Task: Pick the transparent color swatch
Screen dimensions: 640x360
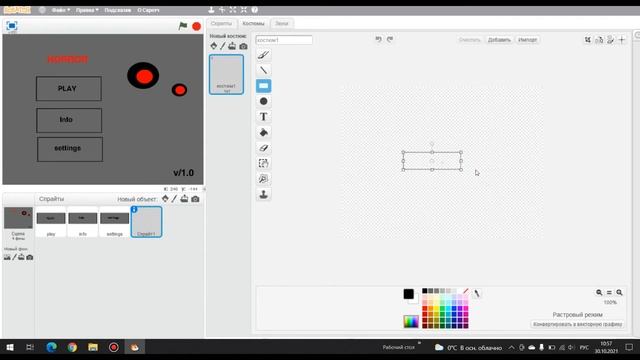Action: point(466,291)
